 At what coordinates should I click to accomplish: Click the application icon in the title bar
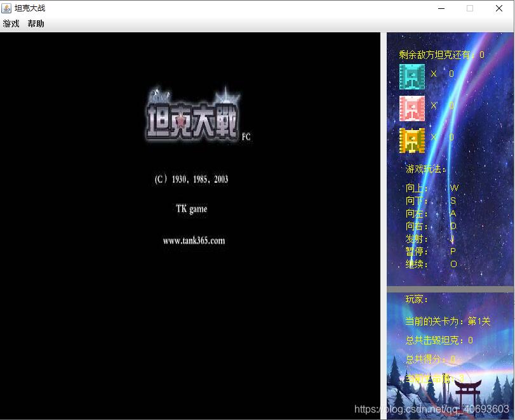[7, 8]
